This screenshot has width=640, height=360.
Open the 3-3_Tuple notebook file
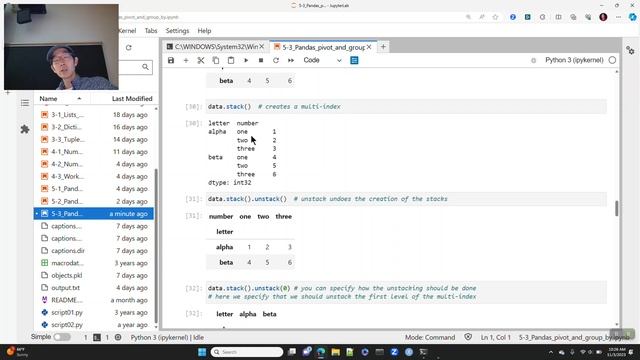94,140
